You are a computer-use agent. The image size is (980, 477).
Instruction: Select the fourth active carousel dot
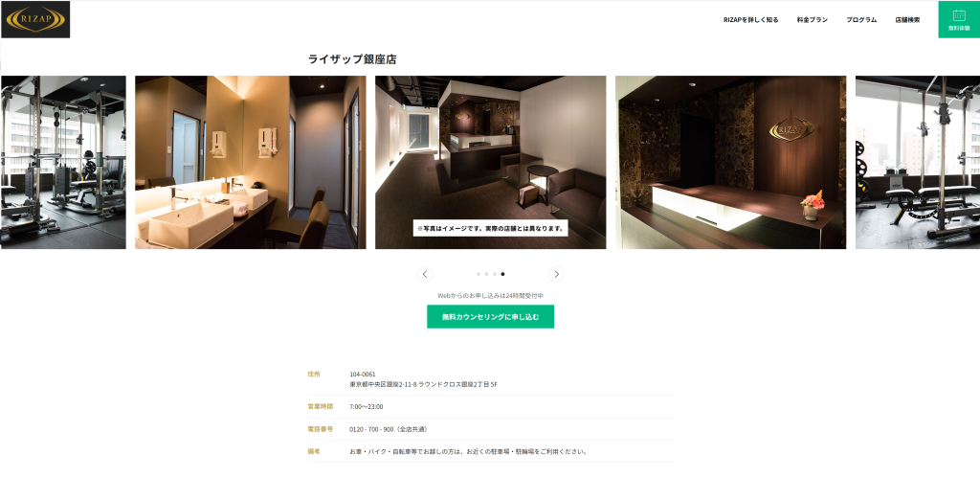pyautogui.click(x=502, y=274)
